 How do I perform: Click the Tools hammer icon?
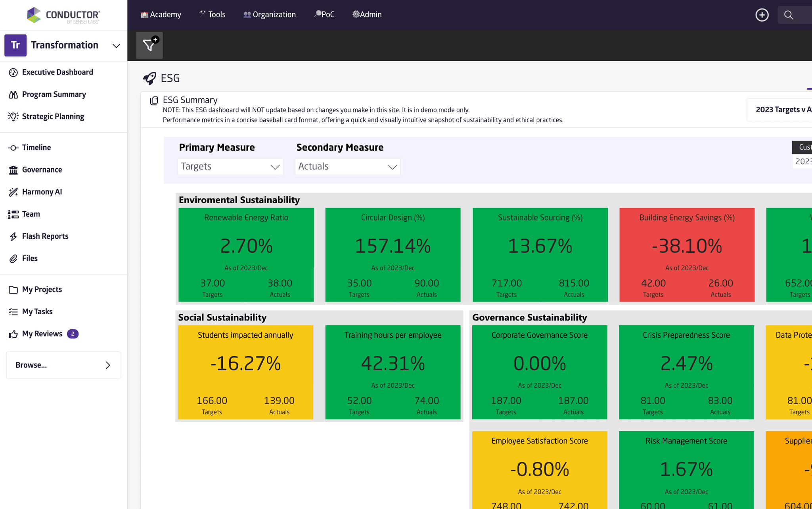pyautogui.click(x=203, y=14)
